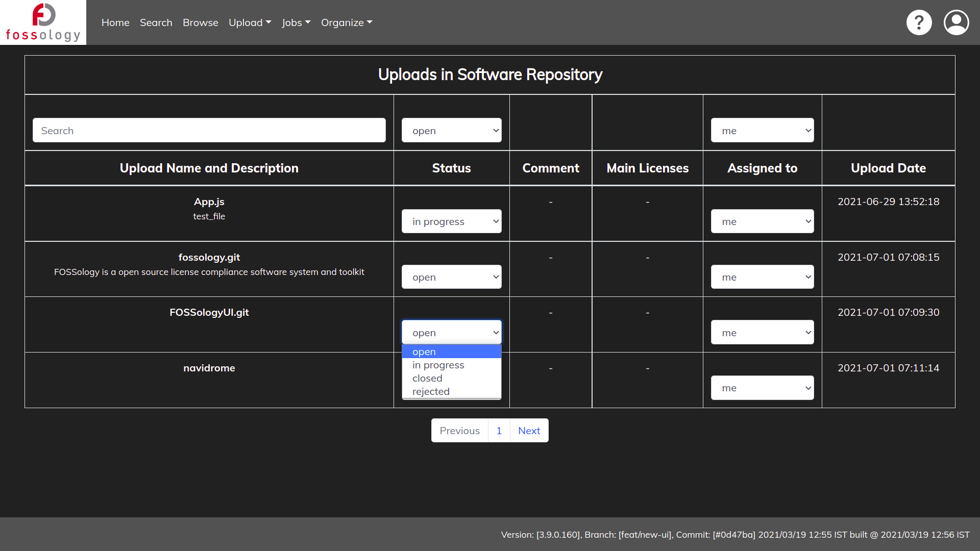Screen dimensions: 980x551
Task: Click the FOSSology logo
Action: coord(43,22)
